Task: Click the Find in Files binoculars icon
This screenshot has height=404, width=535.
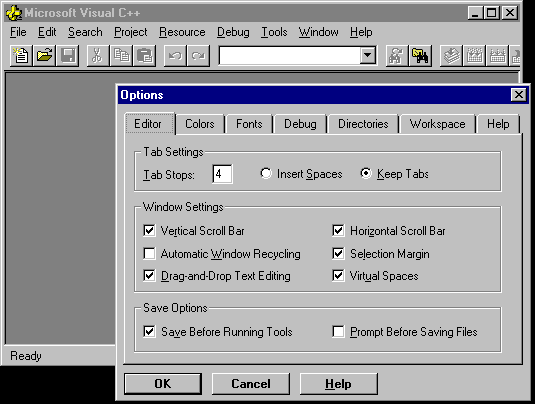Action: (420, 56)
